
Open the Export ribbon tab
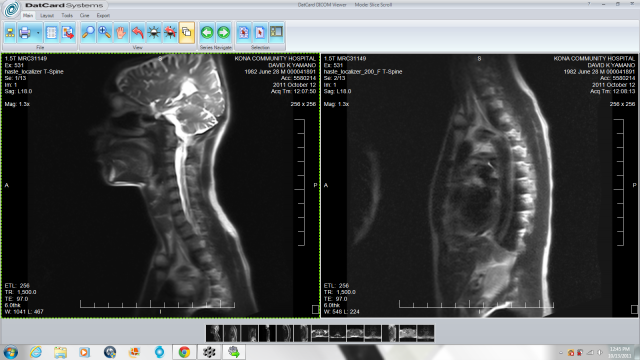click(x=103, y=16)
